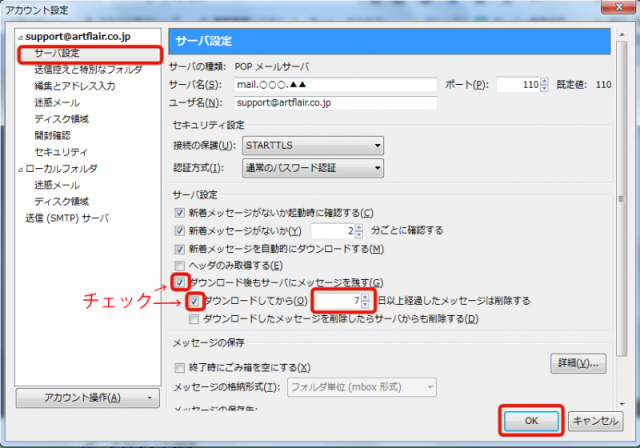Click the サーバ名 input field
Viewport: 640px width, 448px height.
pos(336,85)
